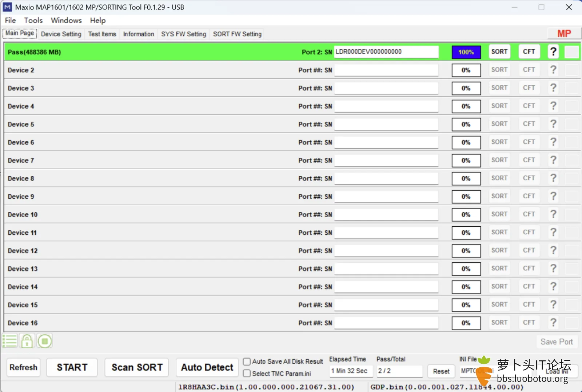Click the Refresh button
The height and width of the screenshot is (392, 582).
pos(24,367)
